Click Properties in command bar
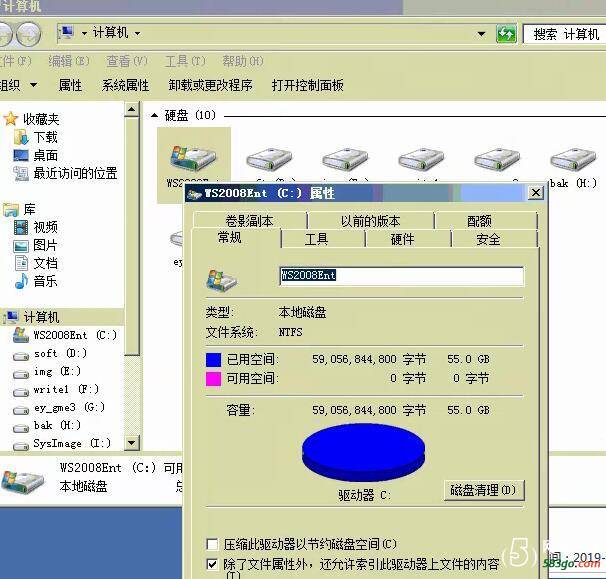The width and height of the screenshot is (606, 579). pos(70,85)
